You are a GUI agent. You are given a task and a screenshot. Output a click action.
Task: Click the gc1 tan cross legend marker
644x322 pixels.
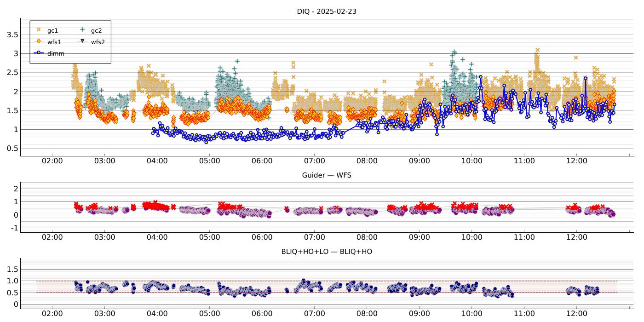38,29
